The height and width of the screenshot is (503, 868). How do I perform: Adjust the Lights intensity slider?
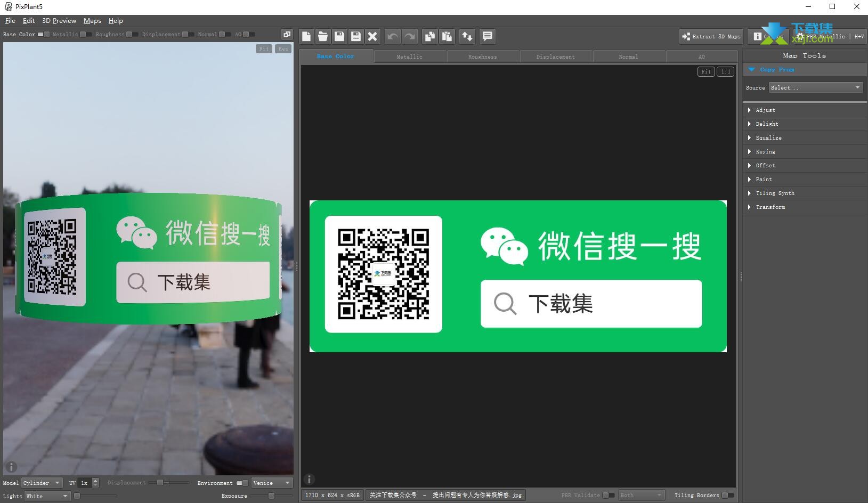[x=95, y=496]
